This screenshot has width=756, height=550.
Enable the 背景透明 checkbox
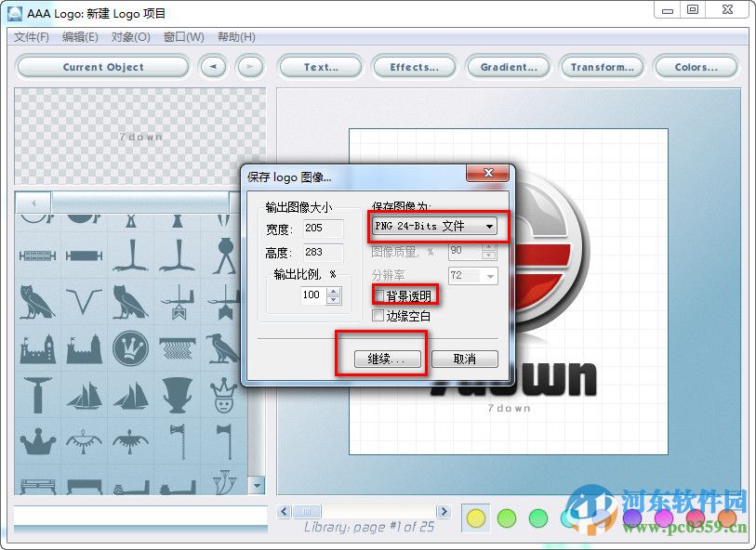pos(379,295)
